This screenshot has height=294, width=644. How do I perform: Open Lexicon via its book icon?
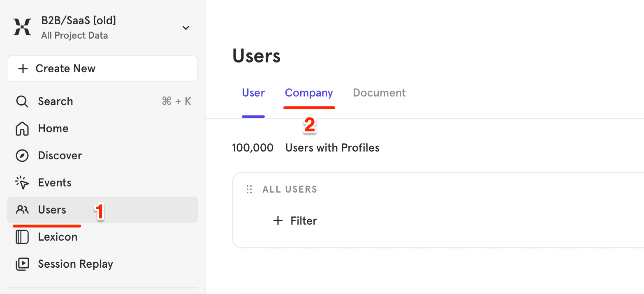[22, 237]
